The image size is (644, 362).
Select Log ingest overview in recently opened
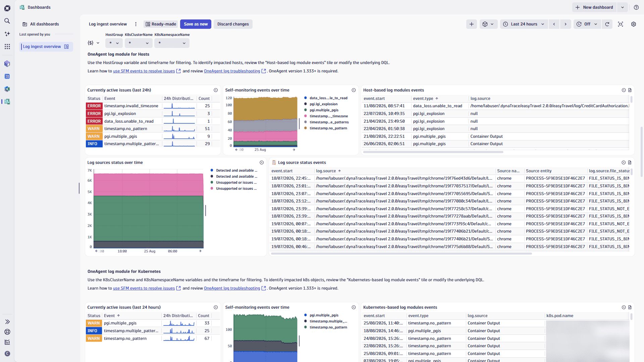(46, 47)
